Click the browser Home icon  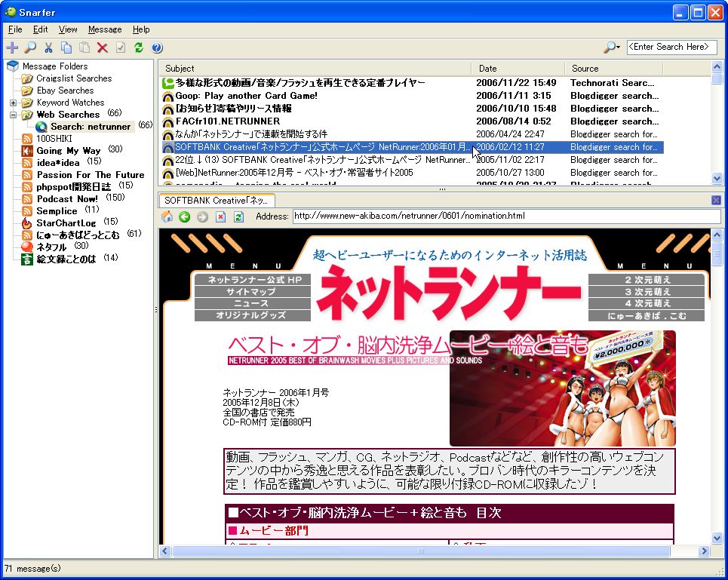click(x=167, y=216)
